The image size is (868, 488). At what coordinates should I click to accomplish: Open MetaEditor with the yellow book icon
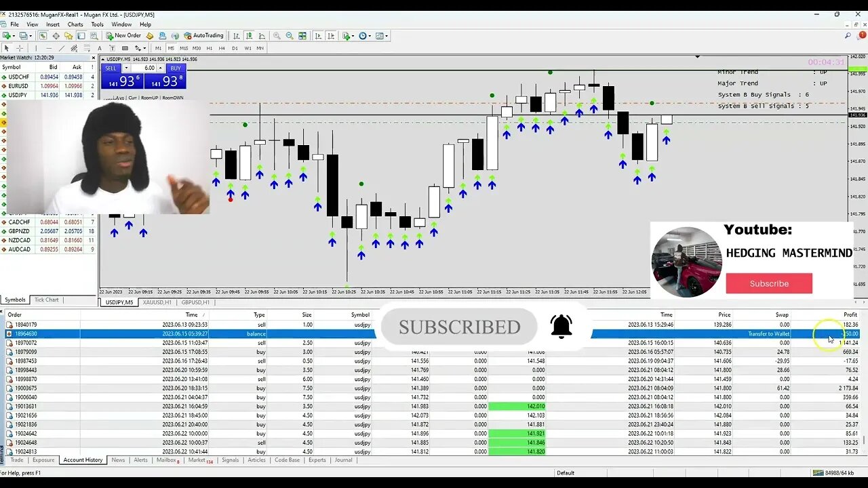[x=150, y=36]
